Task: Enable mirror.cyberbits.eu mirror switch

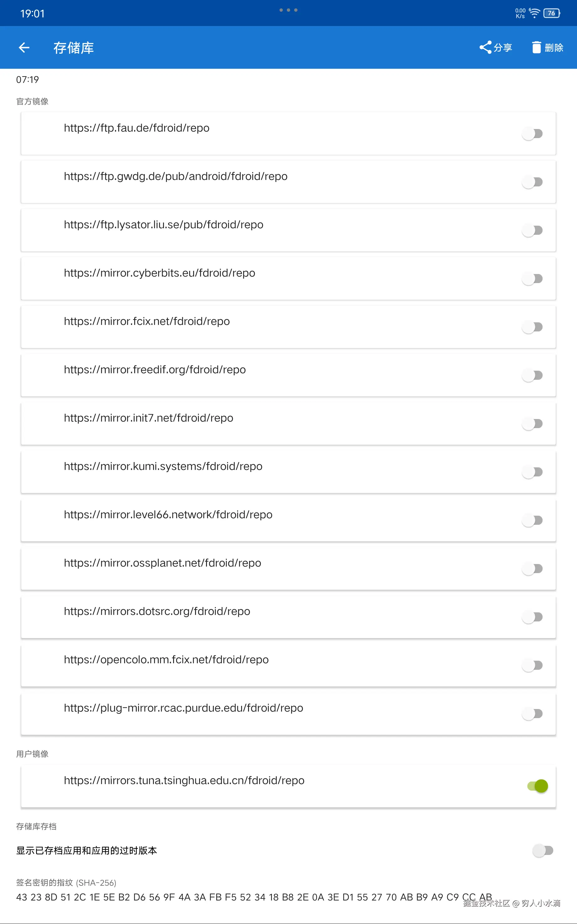Action: pos(532,279)
